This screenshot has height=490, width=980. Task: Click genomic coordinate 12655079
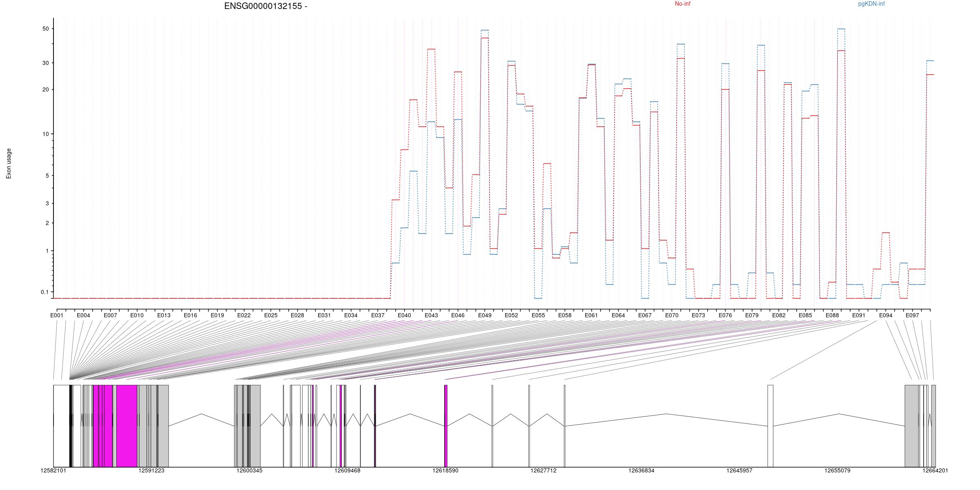point(837,470)
